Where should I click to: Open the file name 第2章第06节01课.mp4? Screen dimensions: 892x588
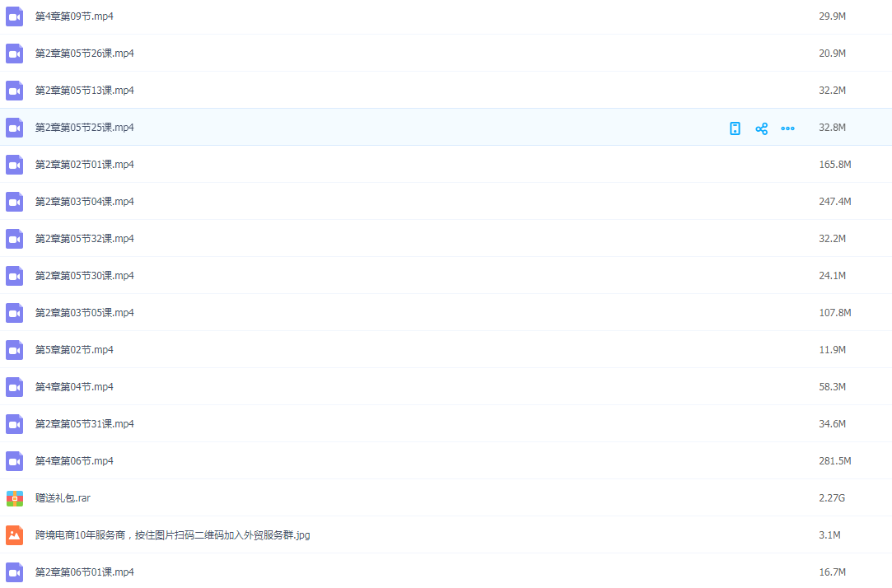pos(84,572)
